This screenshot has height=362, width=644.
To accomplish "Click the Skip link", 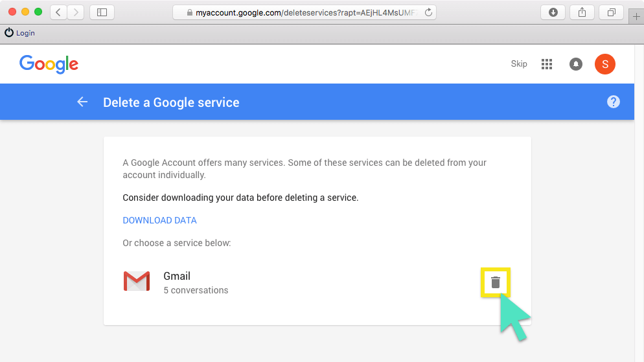I will (519, 63).
